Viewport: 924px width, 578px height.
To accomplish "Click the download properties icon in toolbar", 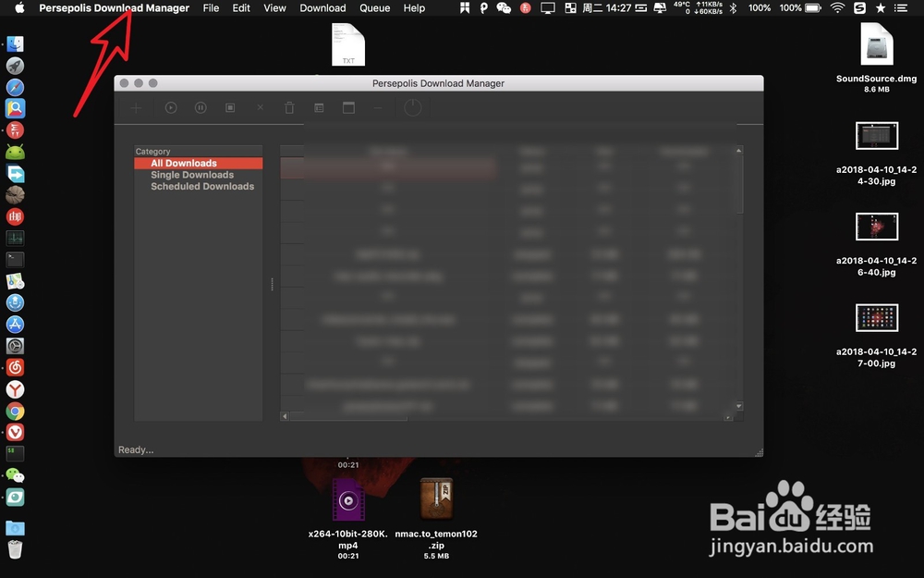I will pyautogui.click(x=319, y=108).
